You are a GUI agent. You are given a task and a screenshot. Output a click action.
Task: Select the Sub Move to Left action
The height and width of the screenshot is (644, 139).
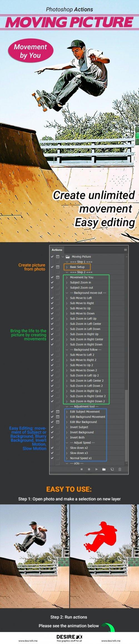[81, 298]
